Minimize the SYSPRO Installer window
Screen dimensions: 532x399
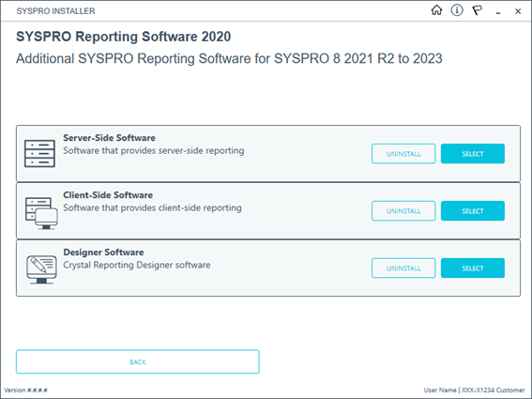click(498, 12)
